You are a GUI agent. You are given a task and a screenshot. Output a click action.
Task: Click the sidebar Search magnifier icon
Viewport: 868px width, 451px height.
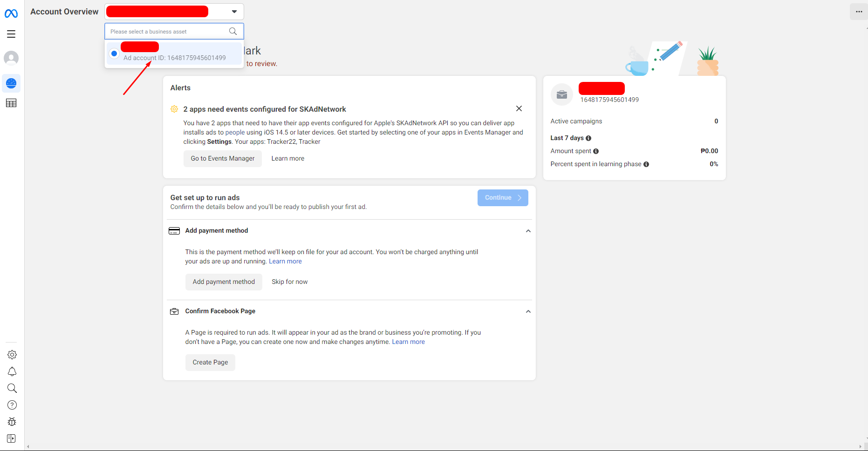click(12, 388)
